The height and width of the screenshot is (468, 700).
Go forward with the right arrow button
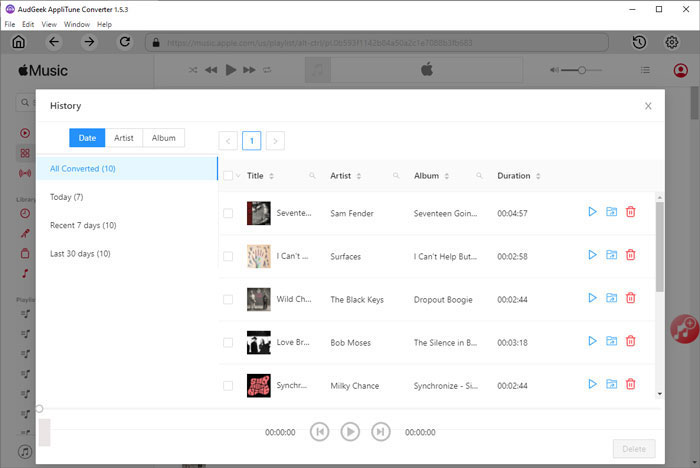[x=89, y=42]
